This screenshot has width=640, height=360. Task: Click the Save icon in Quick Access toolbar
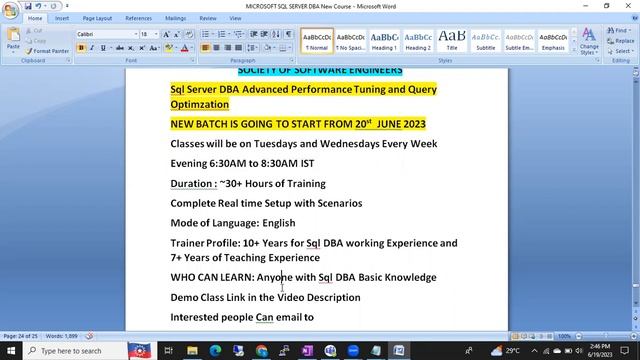point(28,6)
